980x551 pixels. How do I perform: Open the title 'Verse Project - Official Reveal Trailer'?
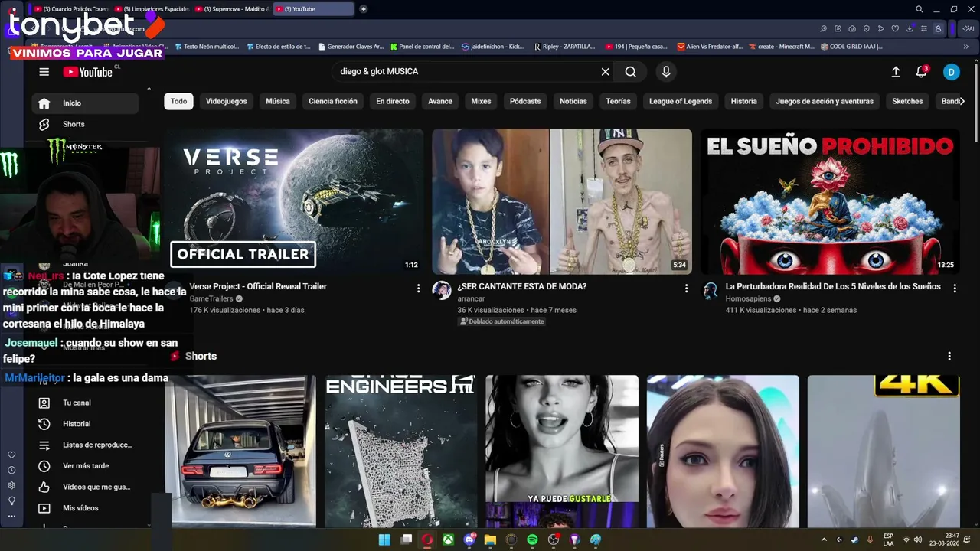tap(258, 286)
